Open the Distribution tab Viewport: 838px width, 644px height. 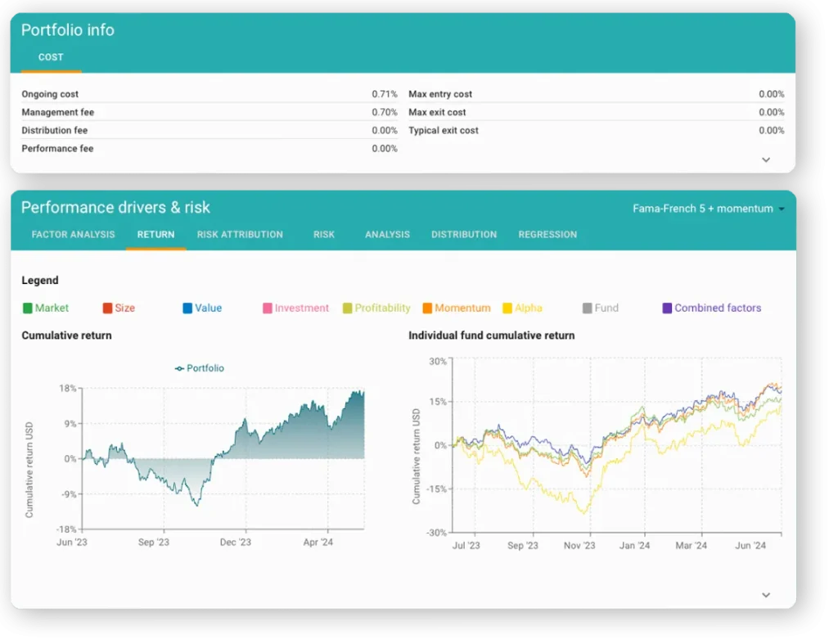[x=464, y=234]
